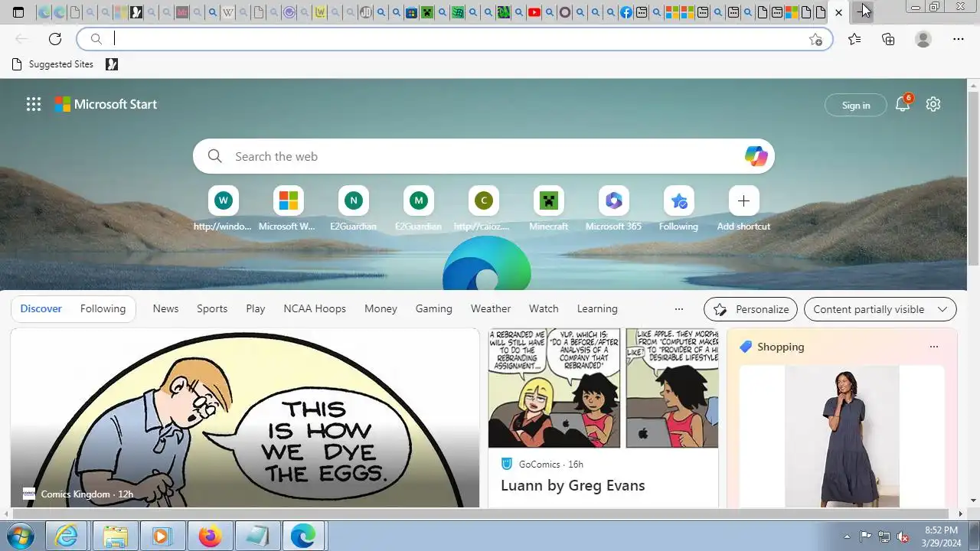Click the Microsoft Start logo
This screenshot has height=551, width=980.
pos(106,104)
